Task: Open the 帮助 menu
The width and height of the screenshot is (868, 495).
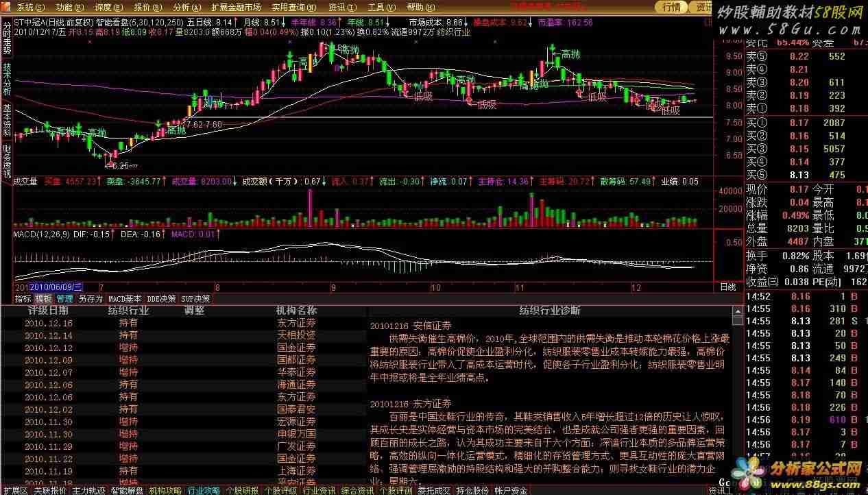Action: coord(421,8)
